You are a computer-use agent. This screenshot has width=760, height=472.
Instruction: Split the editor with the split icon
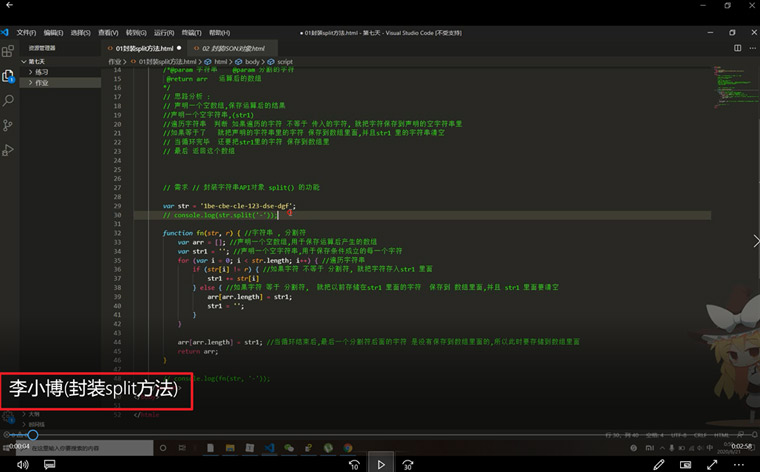pos(737,48)
